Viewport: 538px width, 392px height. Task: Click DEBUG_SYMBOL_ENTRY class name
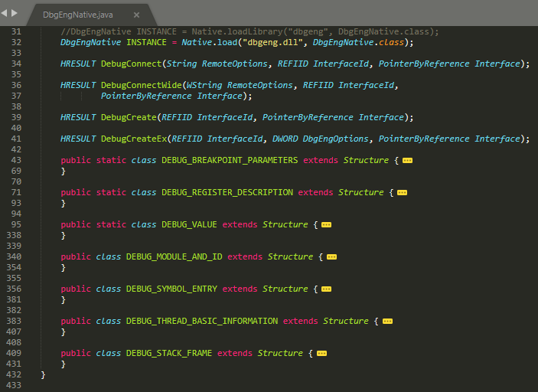pyautogui.click(x=171, y=289)
